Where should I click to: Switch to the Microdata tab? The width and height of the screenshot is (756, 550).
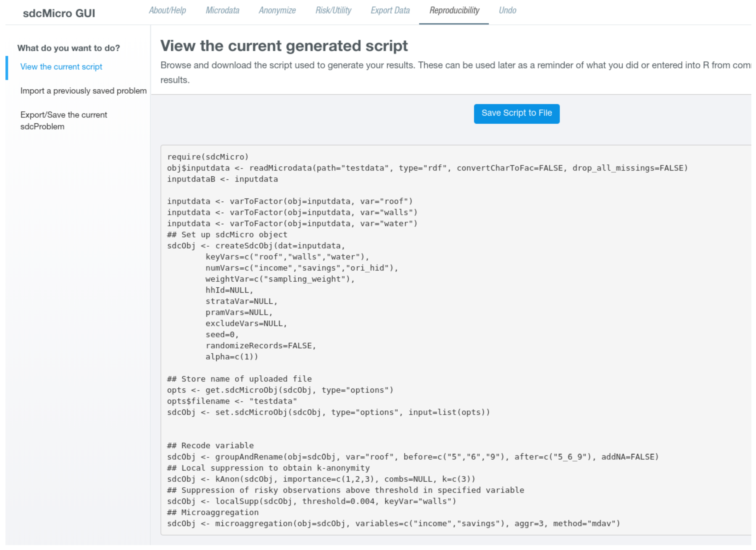click(x=222, y=10)
